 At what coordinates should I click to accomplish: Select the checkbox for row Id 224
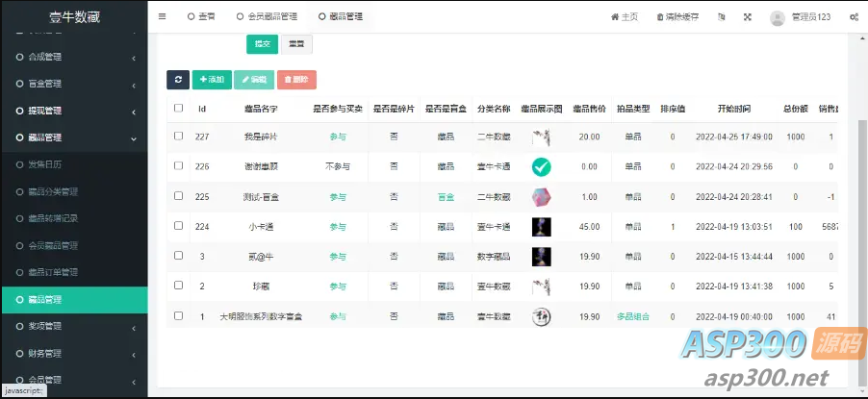178,226
